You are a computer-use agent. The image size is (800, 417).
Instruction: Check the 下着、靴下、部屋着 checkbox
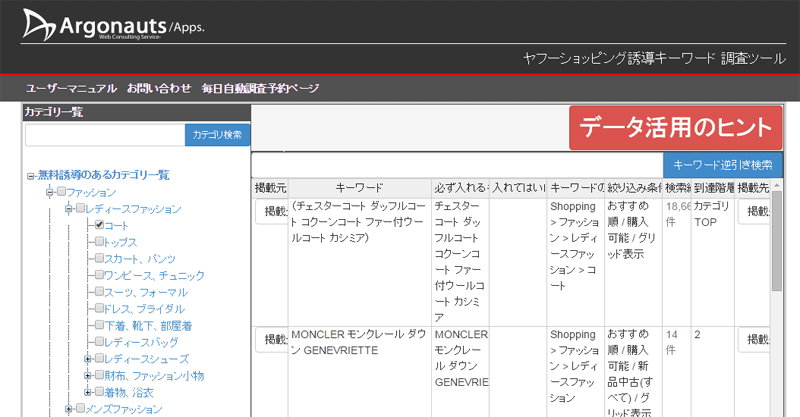click(99, 325)
